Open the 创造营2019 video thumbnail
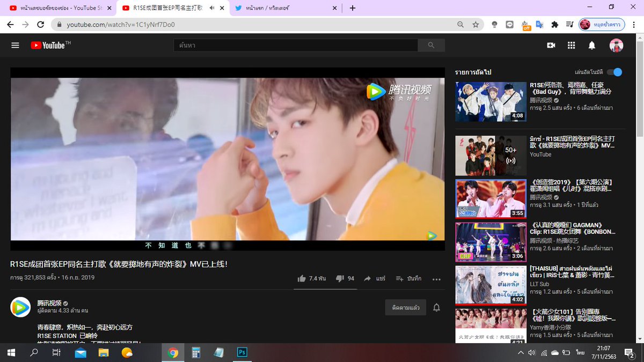 click(491, 199)
